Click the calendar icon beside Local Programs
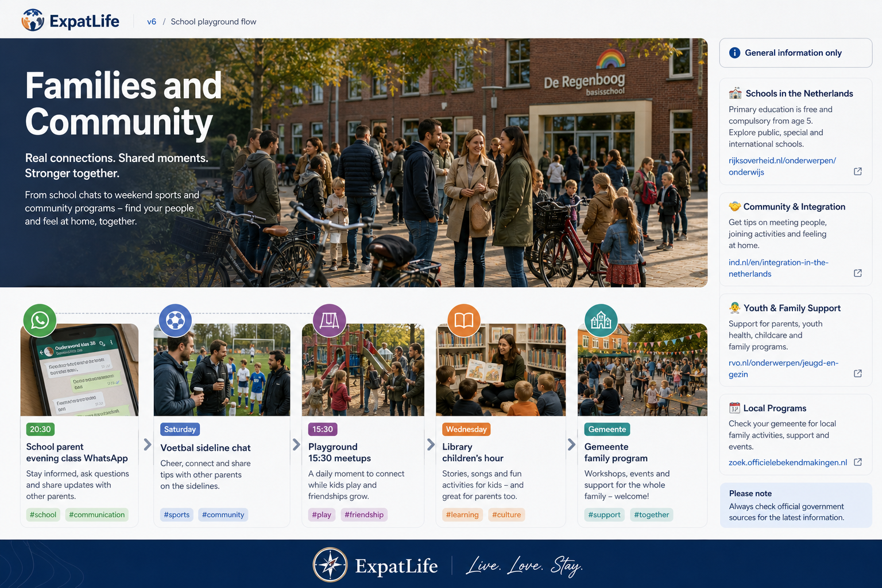882x588 pixels. point(734,408)
